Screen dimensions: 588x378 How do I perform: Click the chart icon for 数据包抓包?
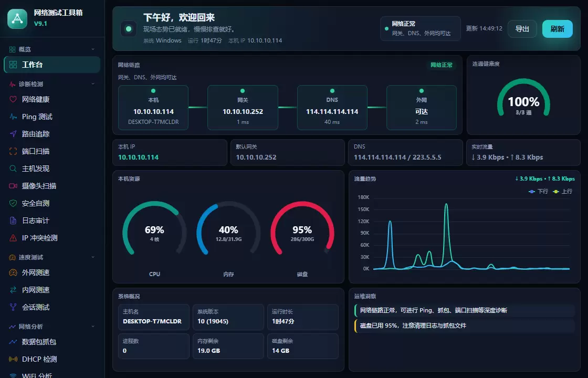(x=13, y=342)
